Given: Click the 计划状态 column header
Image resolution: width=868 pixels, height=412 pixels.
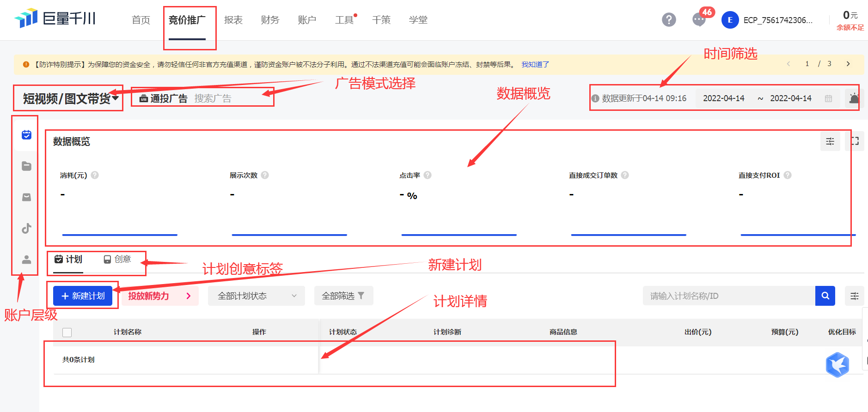Looking at the screenshot, I should (x=343, y=332).
